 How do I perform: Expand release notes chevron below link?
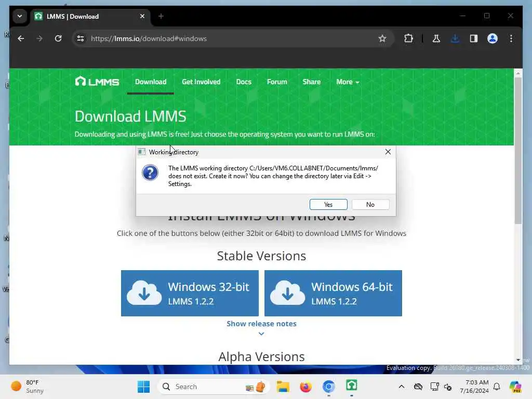click(261, 334)
